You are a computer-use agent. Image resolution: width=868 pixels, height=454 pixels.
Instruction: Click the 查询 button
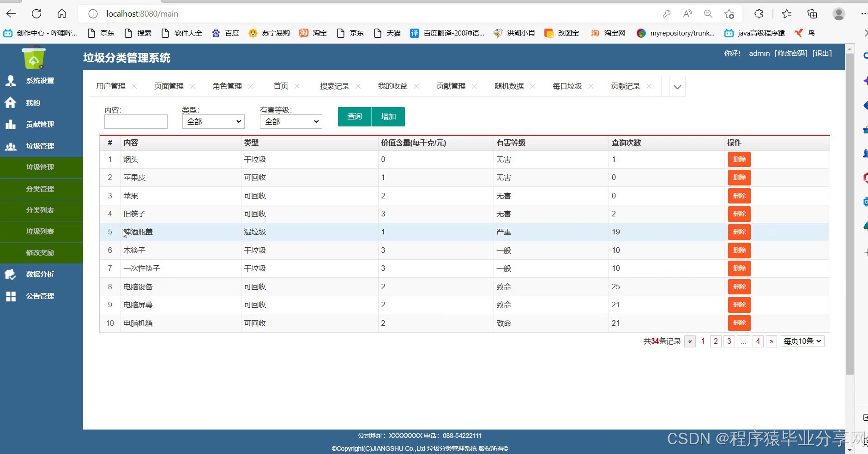coord(355,117)
